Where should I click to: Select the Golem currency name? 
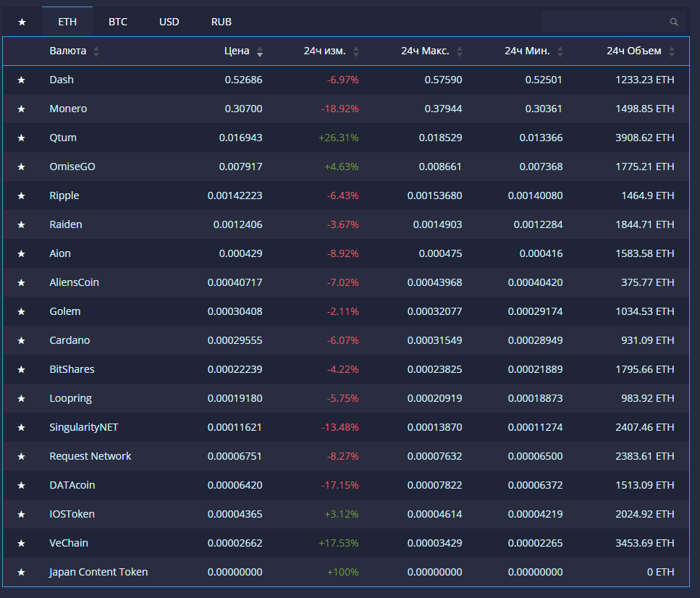pyautogui.click(x=65, y=311)
